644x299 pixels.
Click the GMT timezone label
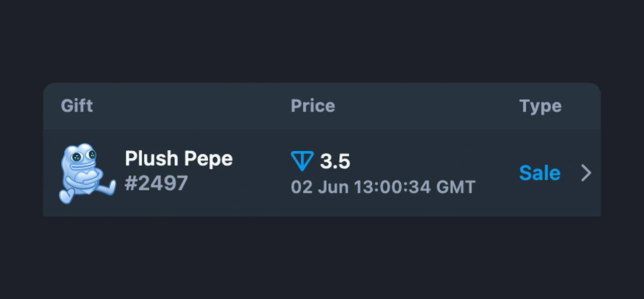tap(456, 187)
